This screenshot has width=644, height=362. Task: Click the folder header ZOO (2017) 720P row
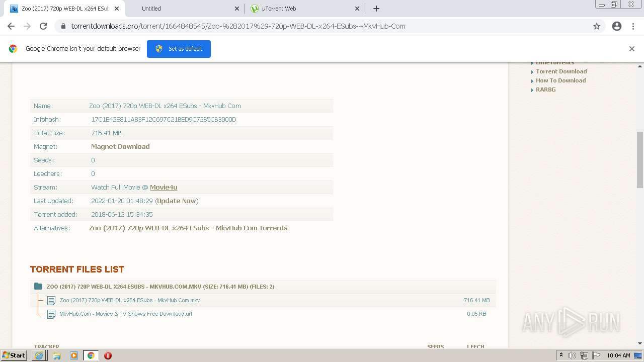coord(263,287)
